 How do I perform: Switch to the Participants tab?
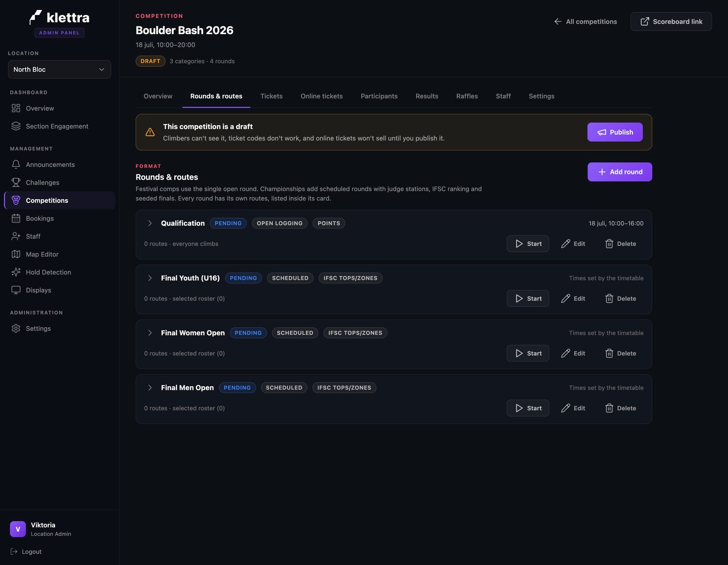coord(379,96)
